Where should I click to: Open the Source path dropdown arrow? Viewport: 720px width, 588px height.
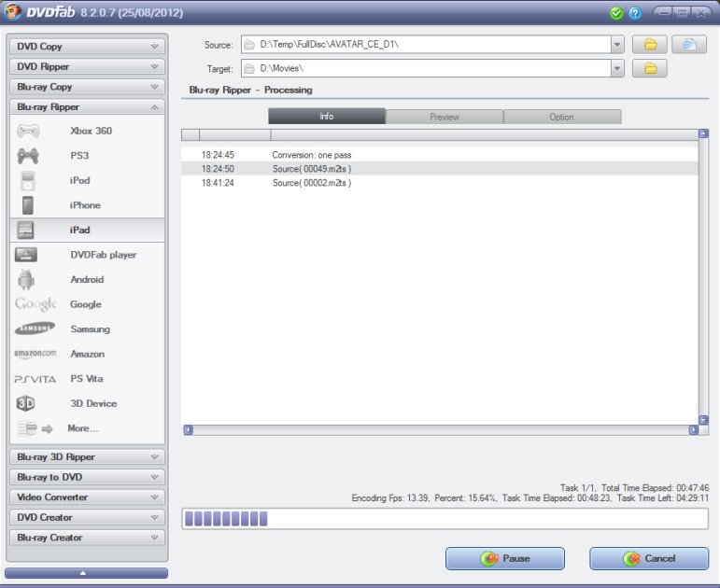coord(617,45)
